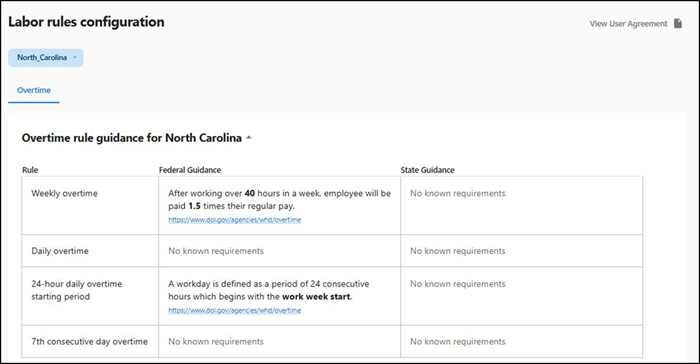Click Federal Guidance cell for Daily overtime

coord(279,251)
